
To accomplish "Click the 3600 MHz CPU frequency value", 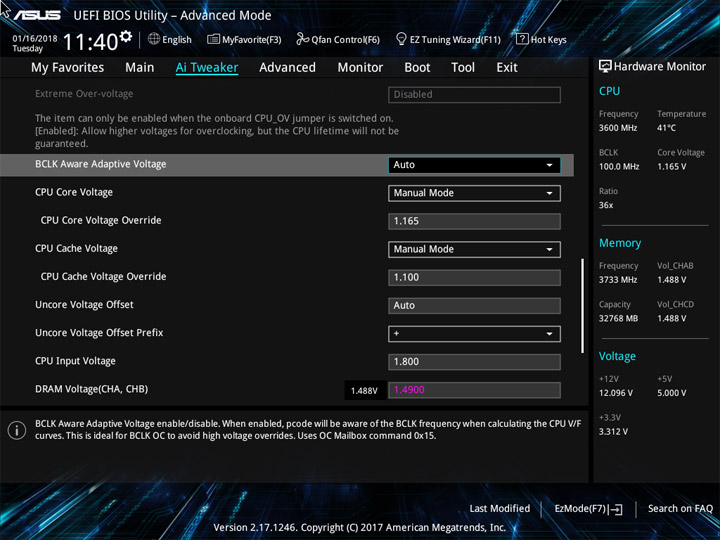I will (618, 128).
